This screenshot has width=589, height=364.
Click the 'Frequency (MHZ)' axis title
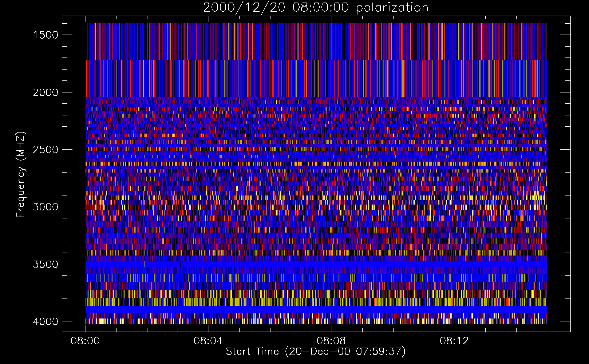21,174
